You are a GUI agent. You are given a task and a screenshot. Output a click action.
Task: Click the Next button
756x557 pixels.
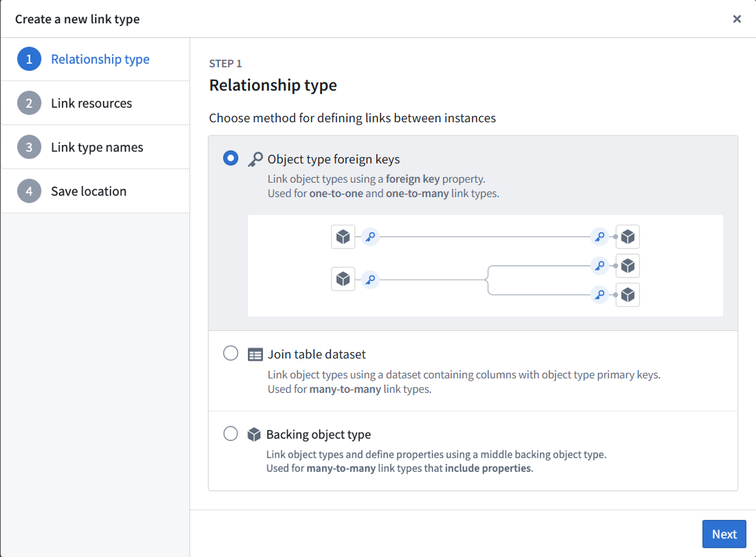(724, 534)
